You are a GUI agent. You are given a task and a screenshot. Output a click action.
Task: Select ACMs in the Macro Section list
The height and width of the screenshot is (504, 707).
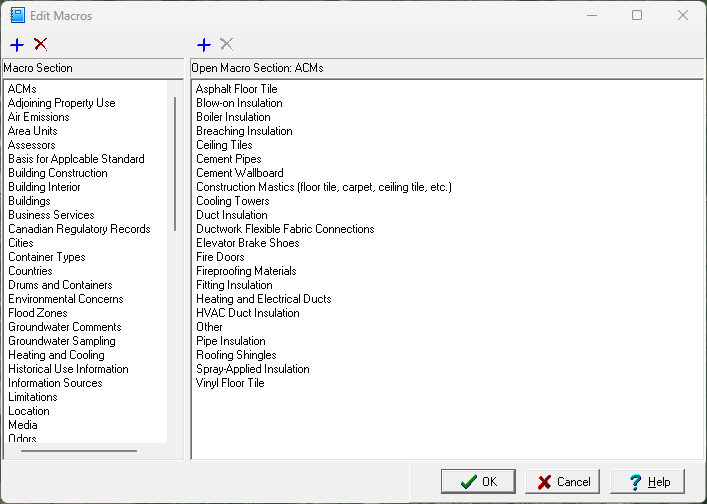pos(22,89)
